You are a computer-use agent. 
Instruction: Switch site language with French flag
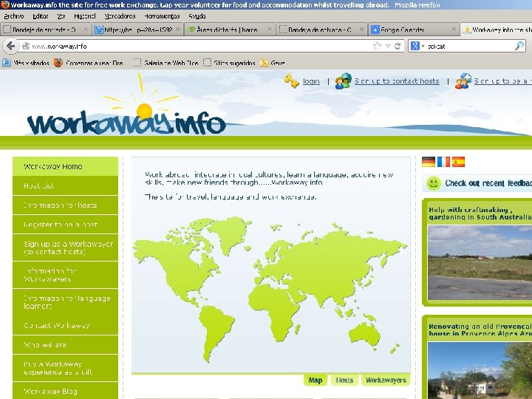pos(443,162)
